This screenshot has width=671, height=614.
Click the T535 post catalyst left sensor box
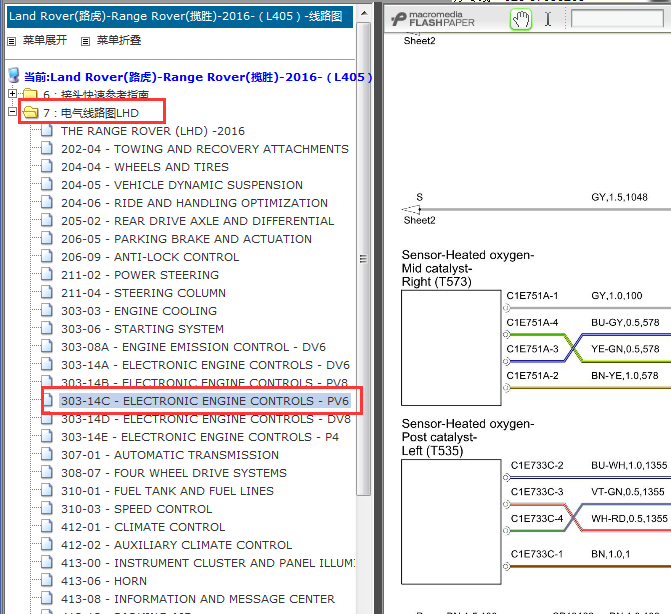[x=451, y=522]
